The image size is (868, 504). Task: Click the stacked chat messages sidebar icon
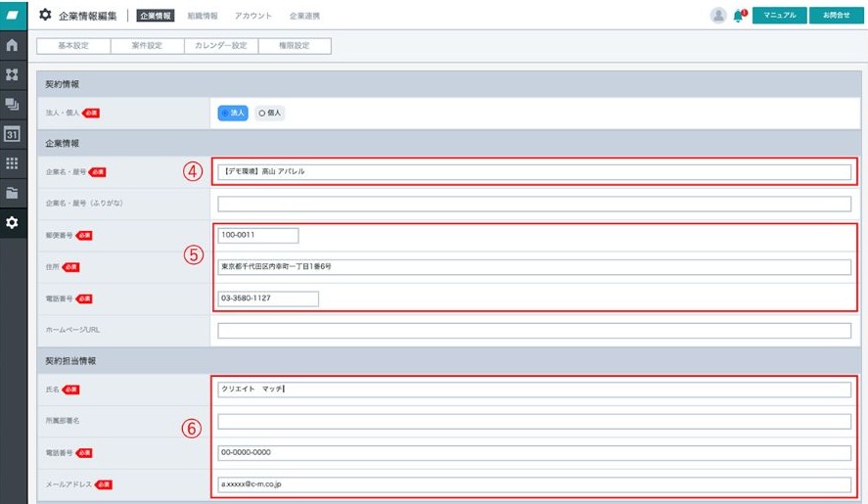click(13, 104)
